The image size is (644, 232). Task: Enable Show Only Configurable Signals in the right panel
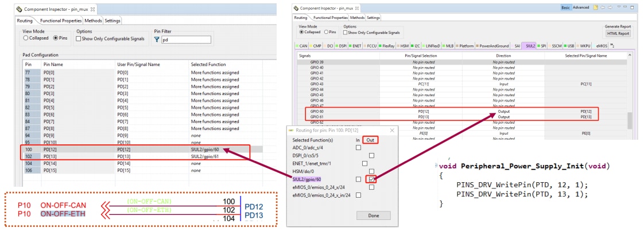click(346, 33)
